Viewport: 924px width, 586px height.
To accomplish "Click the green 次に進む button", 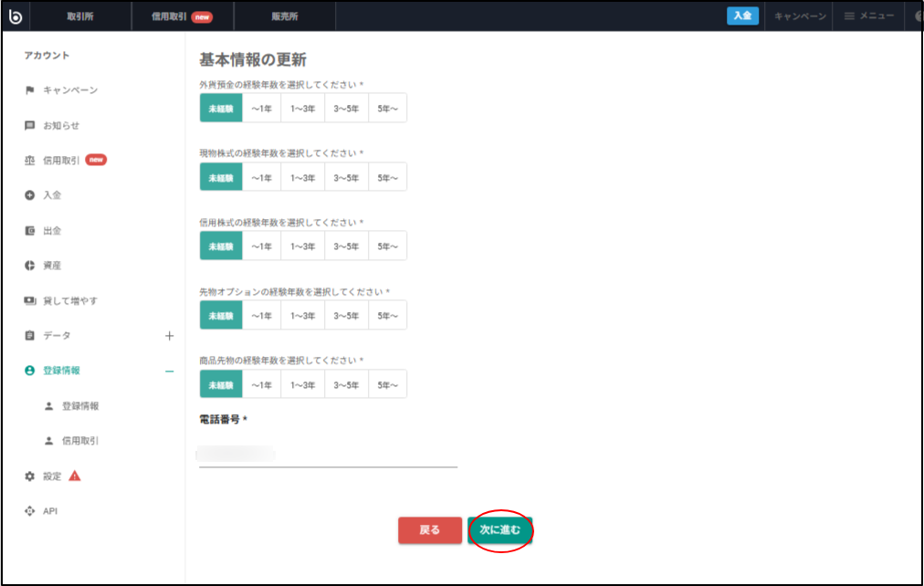I will point(500,530).
